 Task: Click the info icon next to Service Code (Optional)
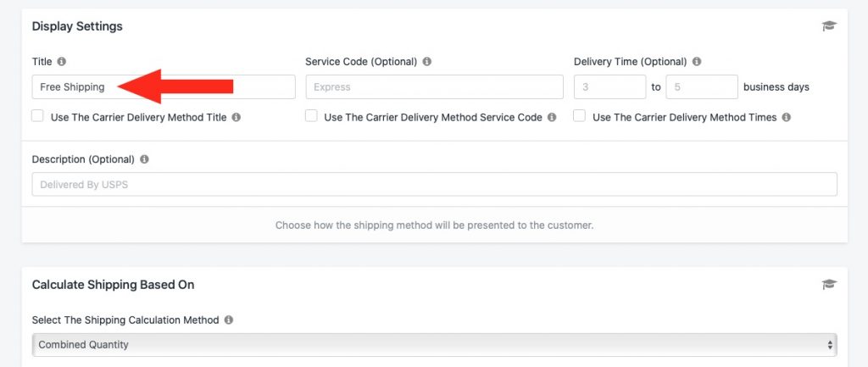(427, 61)
